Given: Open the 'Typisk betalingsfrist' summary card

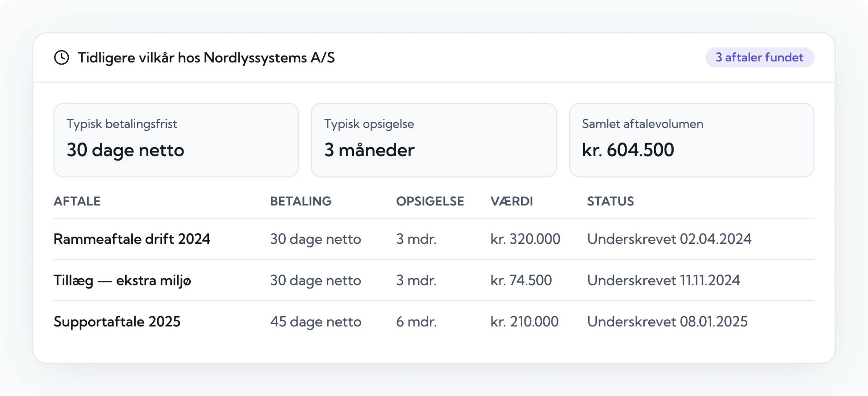Looking at the screenshot, I should (176, 140).
